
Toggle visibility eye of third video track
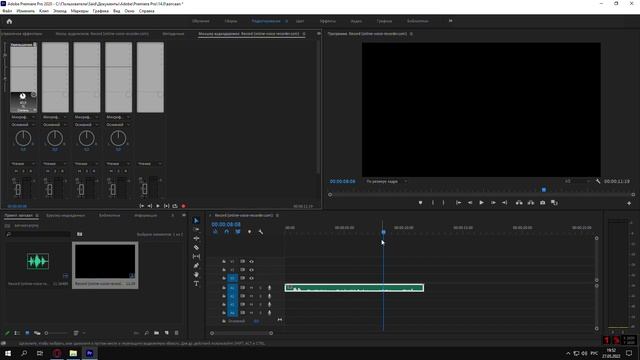pos(251,278)
